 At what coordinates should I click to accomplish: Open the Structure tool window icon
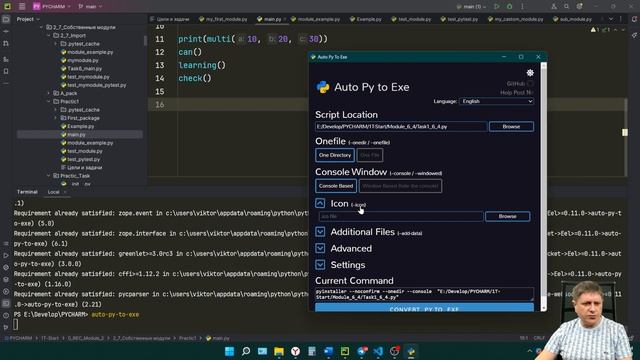pos(6,59)
